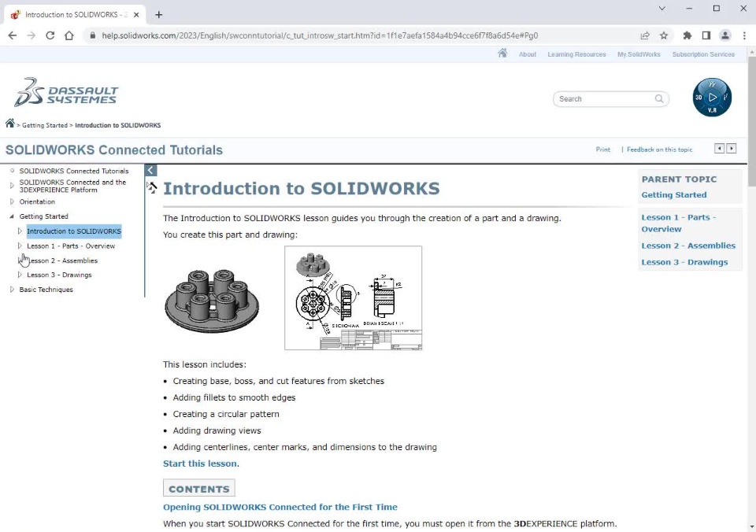Image resolution: width=756 pixels, height=532 pixels.
Task: Open a new browser tab with the plus icon
Action: [x=158, y=15]
